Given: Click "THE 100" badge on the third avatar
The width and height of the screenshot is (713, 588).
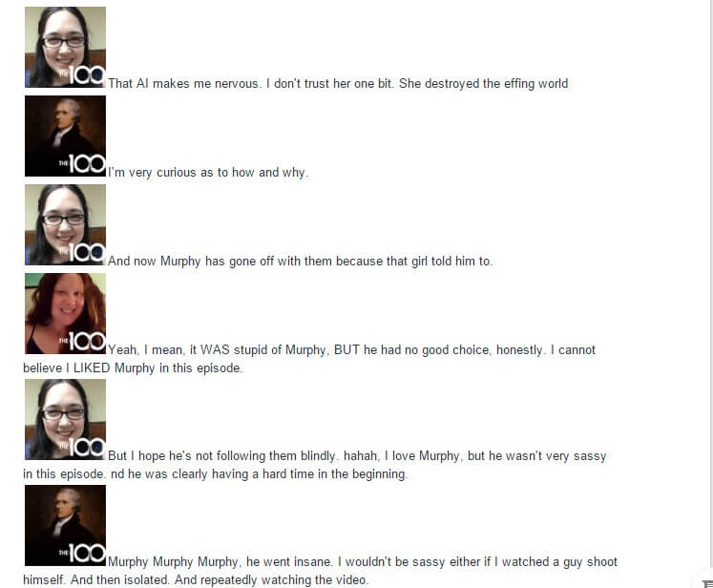Looking at the screenshot, I should (82, 253).
